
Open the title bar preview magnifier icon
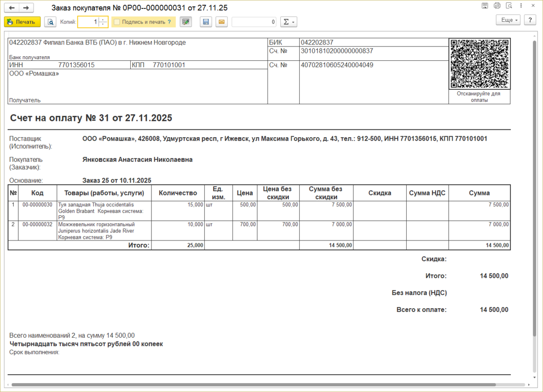click(509, 6)
